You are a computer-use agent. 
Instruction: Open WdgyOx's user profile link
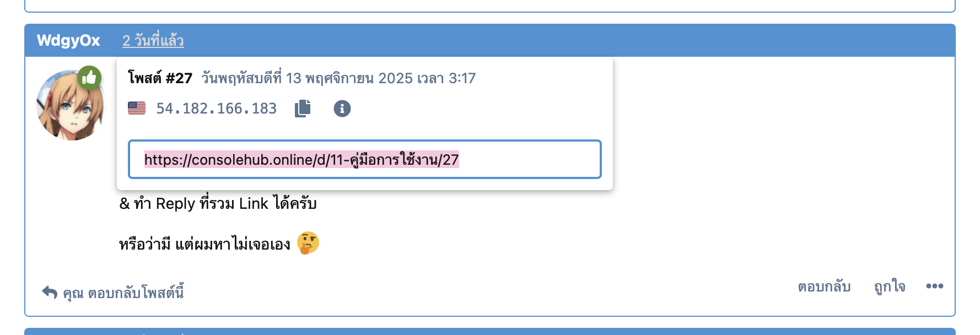(x=68, y=41)
